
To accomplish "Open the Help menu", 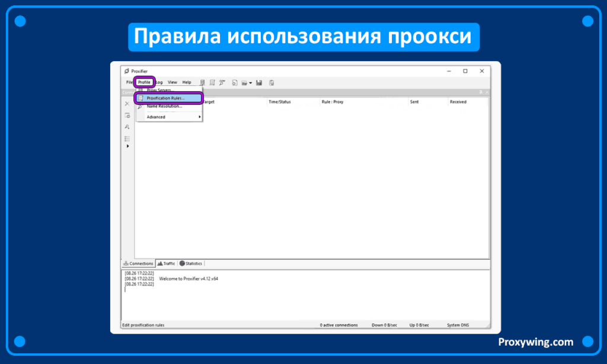I will (187, 82).
